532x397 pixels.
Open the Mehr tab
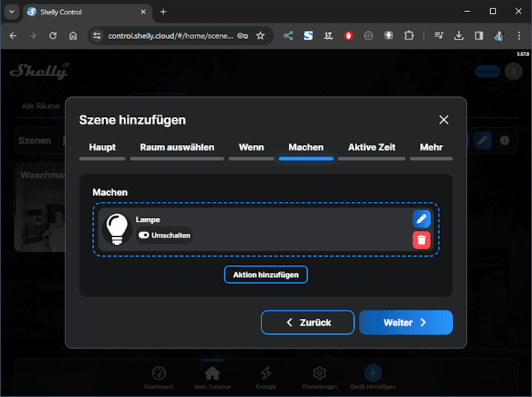tap(431, 147)
